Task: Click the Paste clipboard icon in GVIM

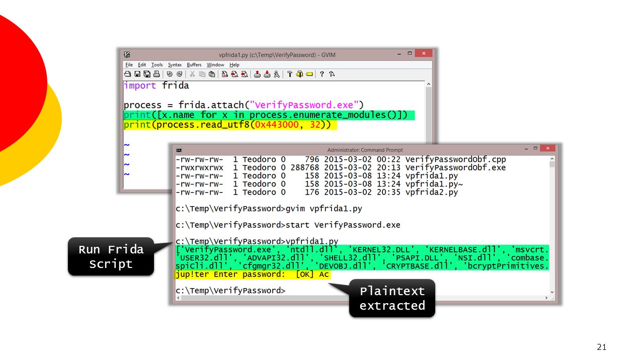Action: point(212,74)
